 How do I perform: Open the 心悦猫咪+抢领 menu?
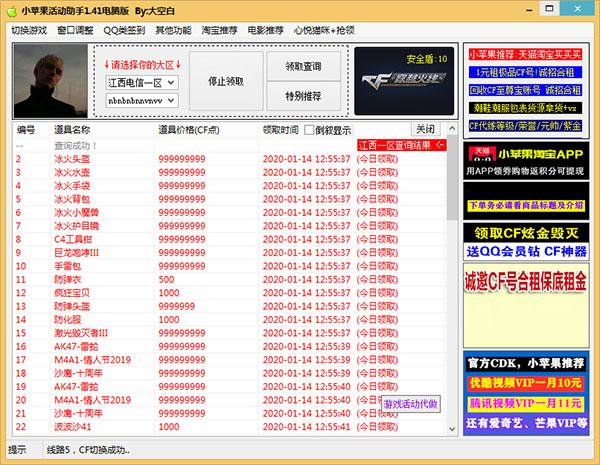[324, 30]
